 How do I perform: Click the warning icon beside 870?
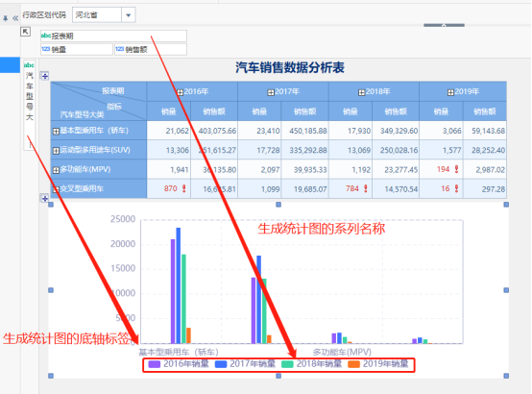pyautogui.click(x=183, y=188)
